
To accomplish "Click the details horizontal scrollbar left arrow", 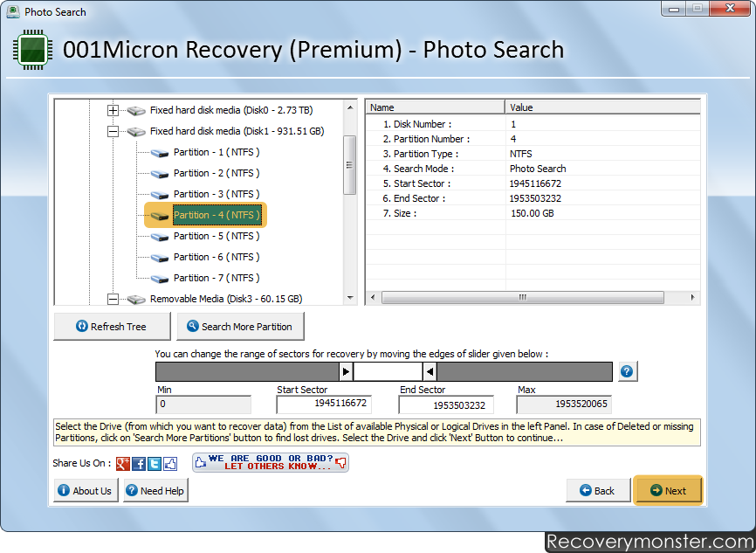I will 373,297.
